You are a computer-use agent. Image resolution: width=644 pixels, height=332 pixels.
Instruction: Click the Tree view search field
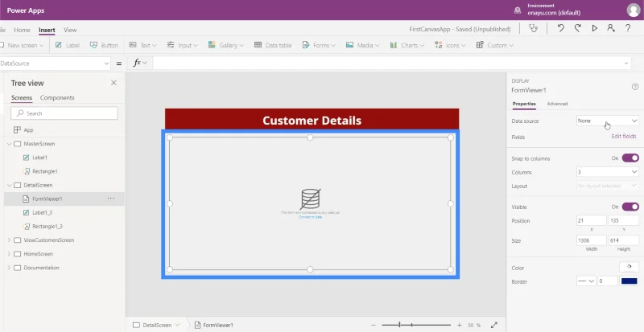tap(64, 113)
